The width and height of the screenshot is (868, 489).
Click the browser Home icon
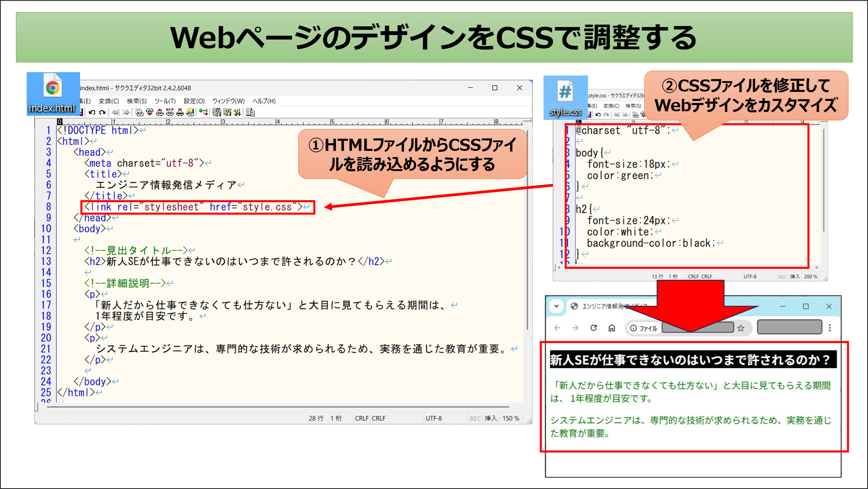point(612,328)
